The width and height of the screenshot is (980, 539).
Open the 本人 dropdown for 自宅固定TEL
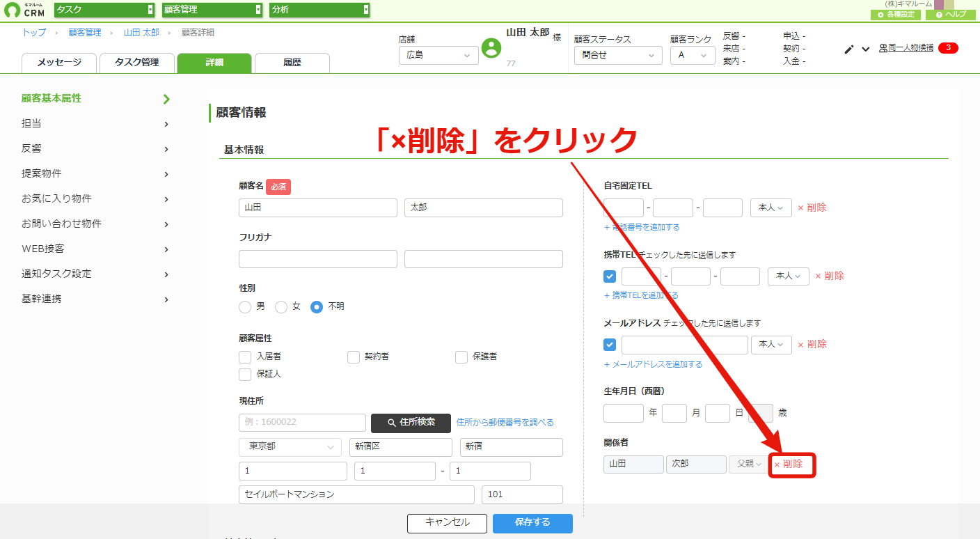point(771,208)
